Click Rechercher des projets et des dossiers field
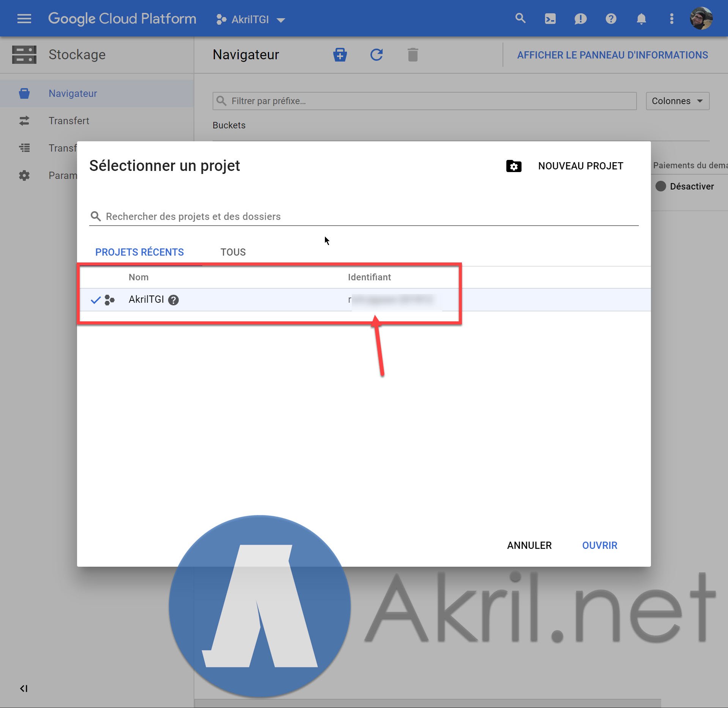728x708 pixels. pos(364,217)
